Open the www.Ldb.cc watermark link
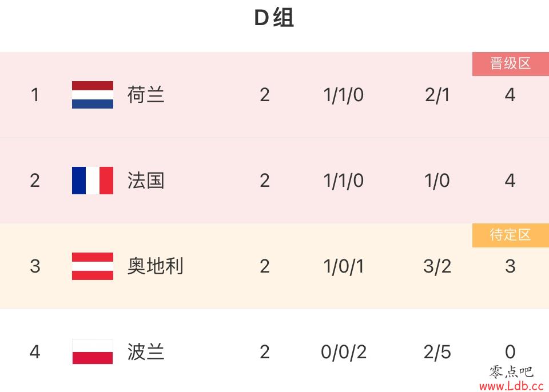The image size is (549, 392). [x=511, y=386]
